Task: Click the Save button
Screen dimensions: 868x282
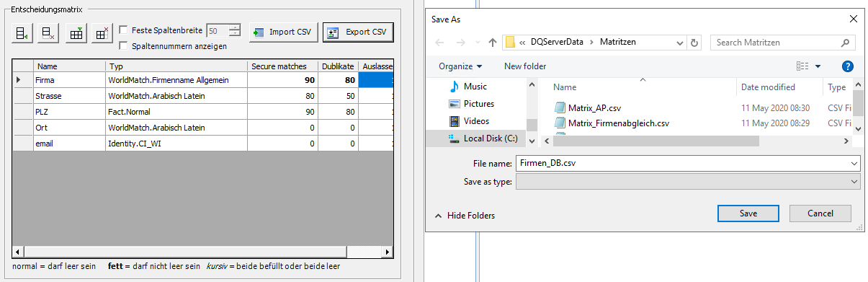Action: (748, 213)
